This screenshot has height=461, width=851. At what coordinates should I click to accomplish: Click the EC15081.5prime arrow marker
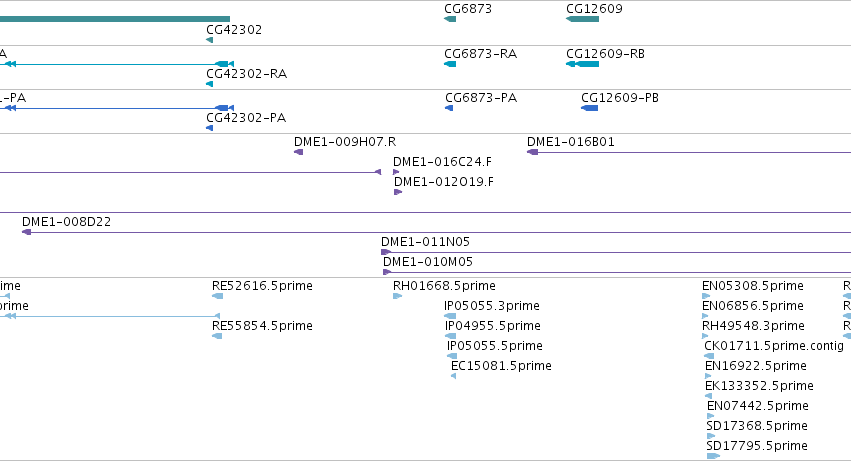[453, 376]
